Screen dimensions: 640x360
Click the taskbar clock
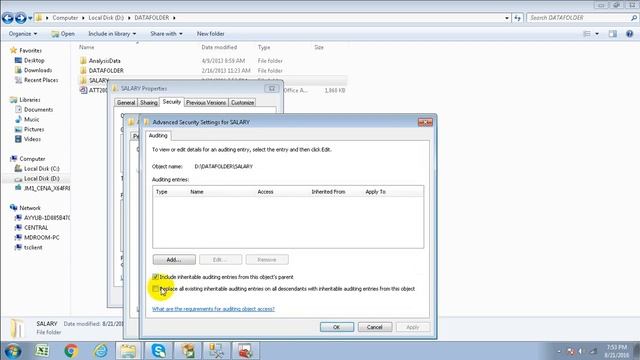click(617, 351)
